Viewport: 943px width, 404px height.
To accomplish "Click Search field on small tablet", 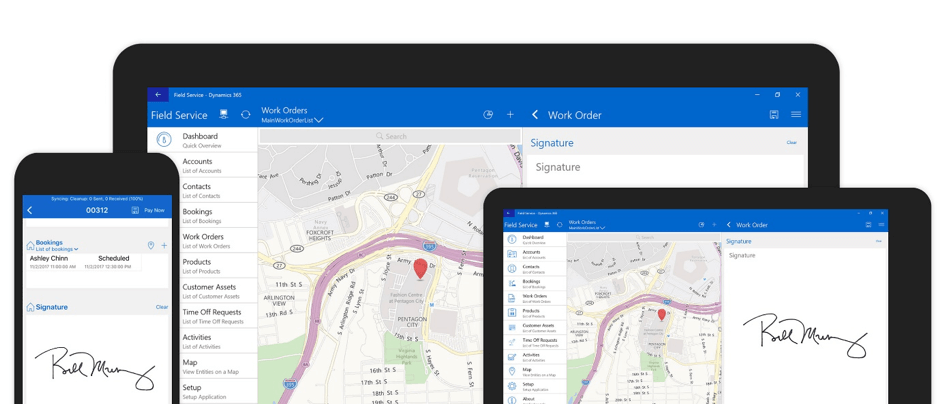I will [x=644, y=237].
